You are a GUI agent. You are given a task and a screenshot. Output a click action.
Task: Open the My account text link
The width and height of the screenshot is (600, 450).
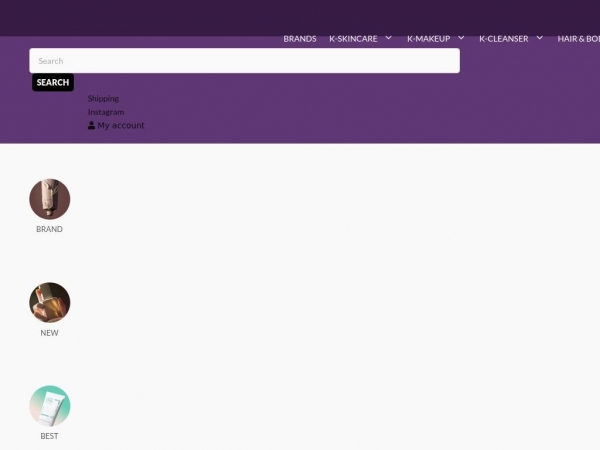click(x=121, y=125)
